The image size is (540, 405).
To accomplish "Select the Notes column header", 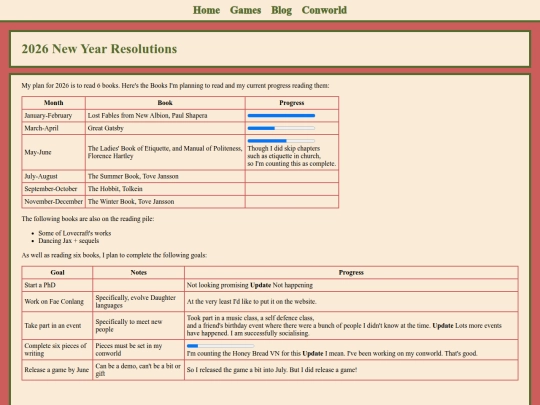I will [138, 272].
